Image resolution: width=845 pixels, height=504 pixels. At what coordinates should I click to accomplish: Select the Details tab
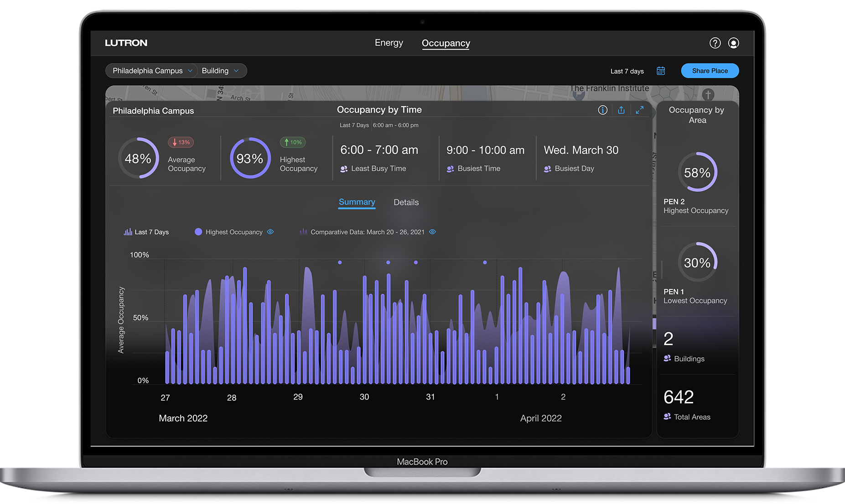[x=406, y=202]
